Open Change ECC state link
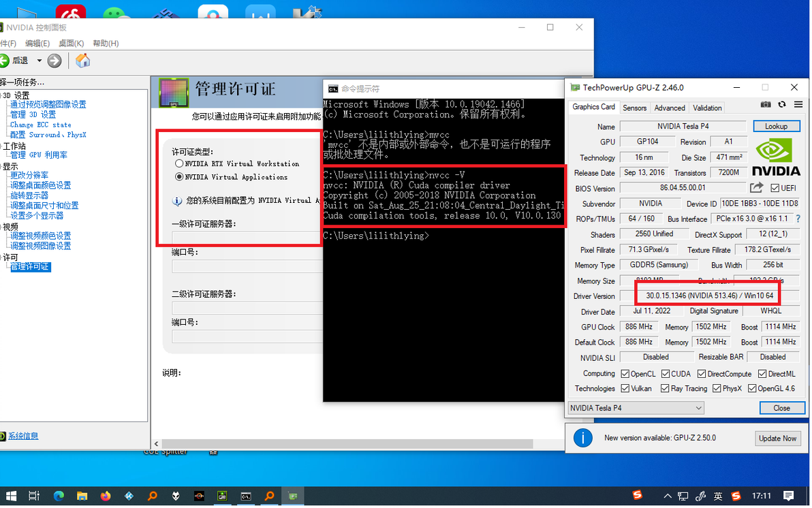The height and width of the screenshot is (508, 812). click(40, 125)
